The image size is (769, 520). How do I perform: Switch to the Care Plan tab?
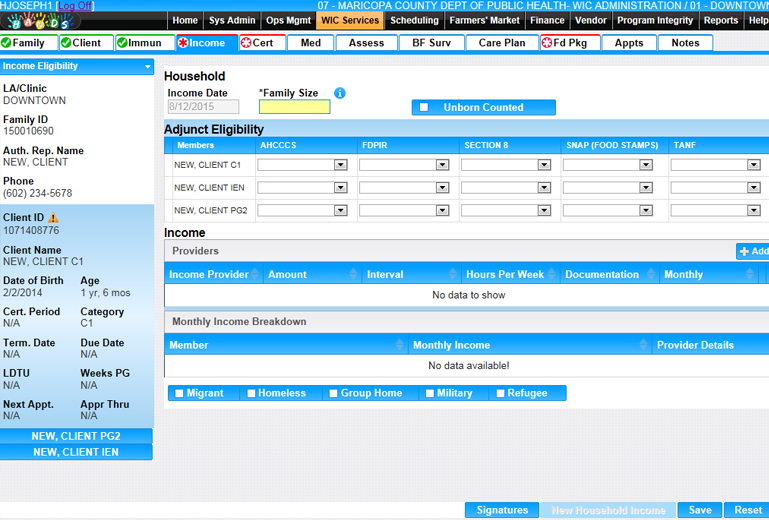(502, 43)
